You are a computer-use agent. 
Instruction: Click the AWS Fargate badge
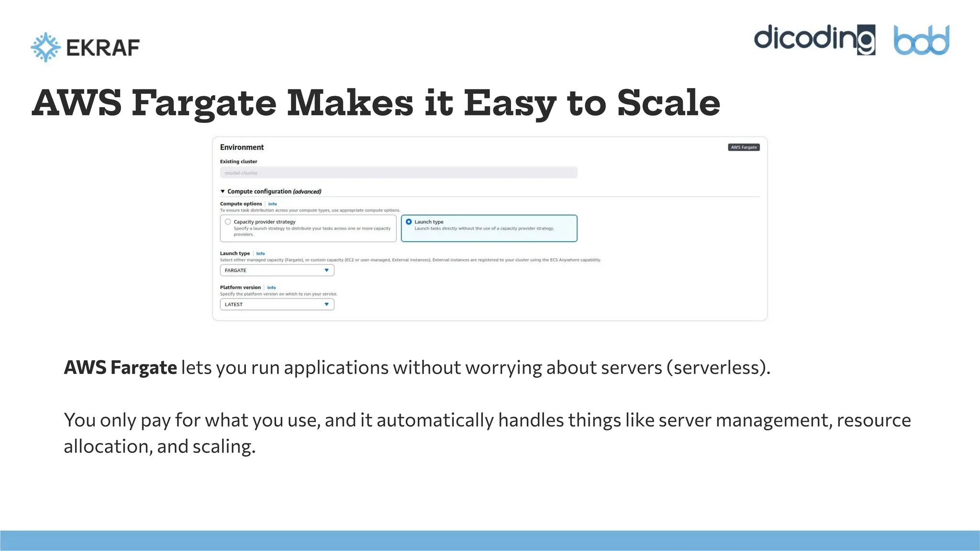(744, 147)
